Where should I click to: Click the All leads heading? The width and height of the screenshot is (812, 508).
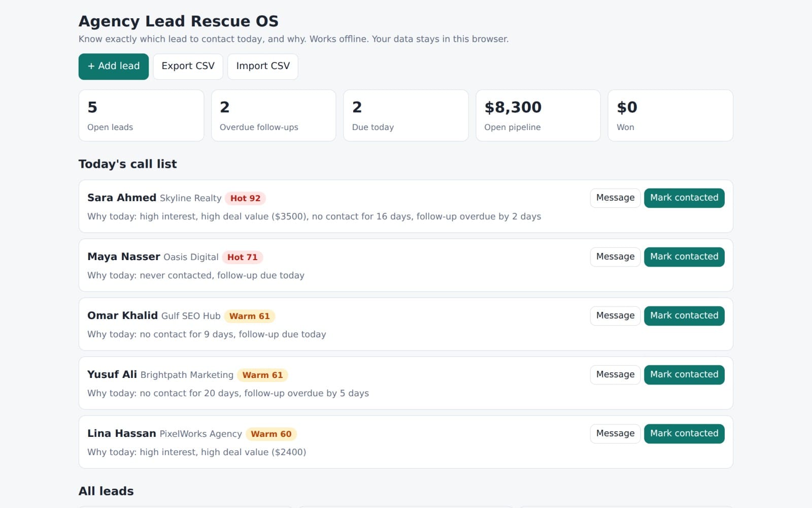coord(106,491)
